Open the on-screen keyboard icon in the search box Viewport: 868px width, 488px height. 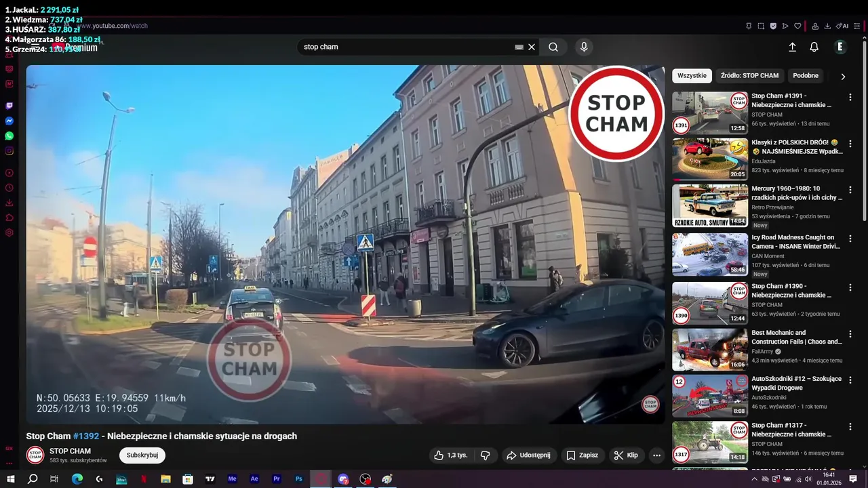519,47
